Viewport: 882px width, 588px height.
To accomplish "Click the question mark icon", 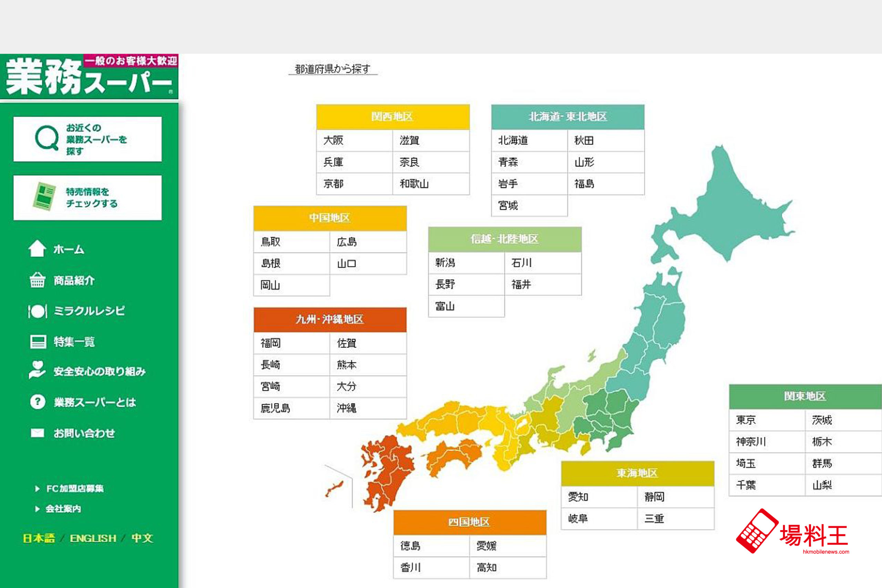I will 38,402.
